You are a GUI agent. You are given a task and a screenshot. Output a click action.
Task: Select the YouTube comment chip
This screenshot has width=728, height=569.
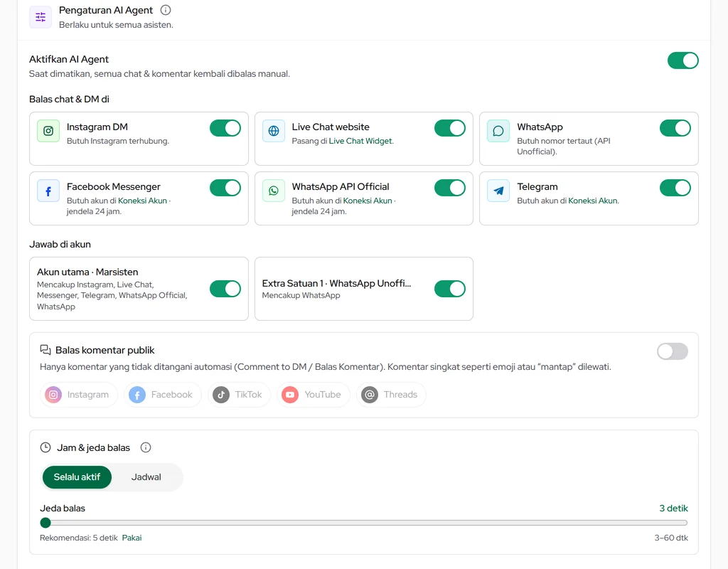click(x=313, y=395)
